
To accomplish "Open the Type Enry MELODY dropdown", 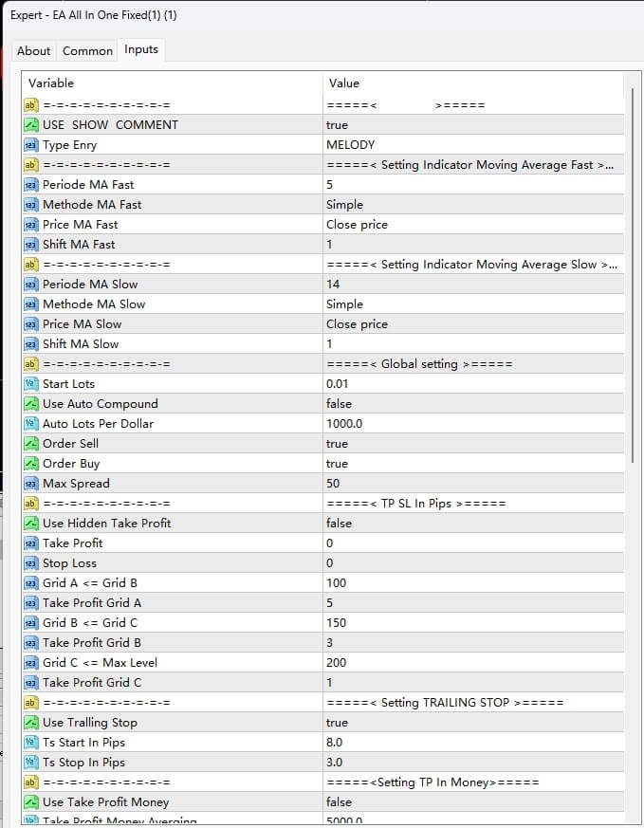I will point(350,145).
